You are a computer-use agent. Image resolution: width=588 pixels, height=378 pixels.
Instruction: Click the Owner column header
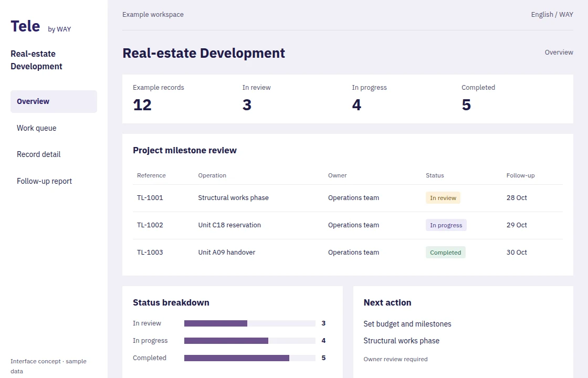(338, 175)
